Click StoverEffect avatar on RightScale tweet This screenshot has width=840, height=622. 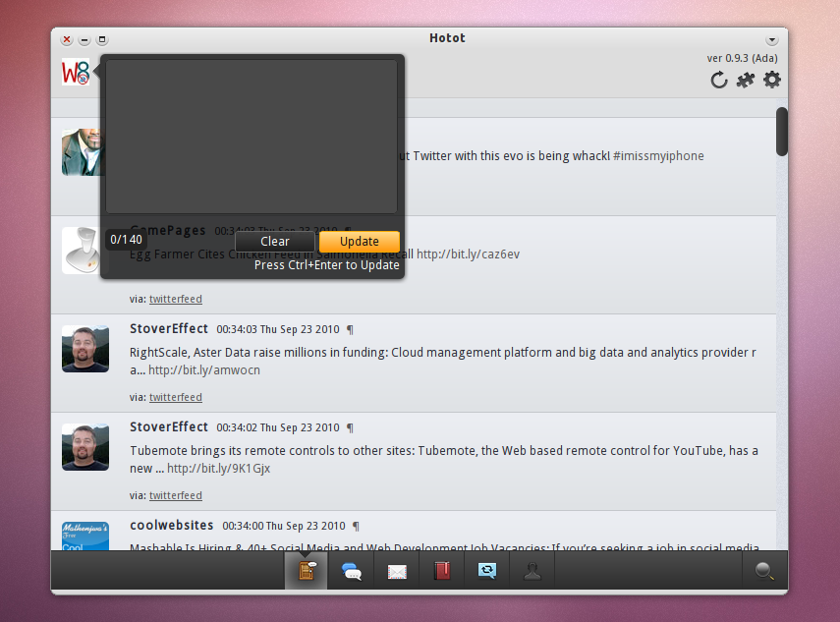[85, 349]
